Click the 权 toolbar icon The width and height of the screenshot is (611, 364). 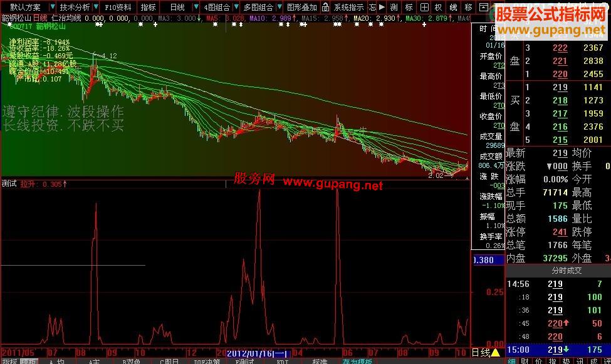point(439,7)
